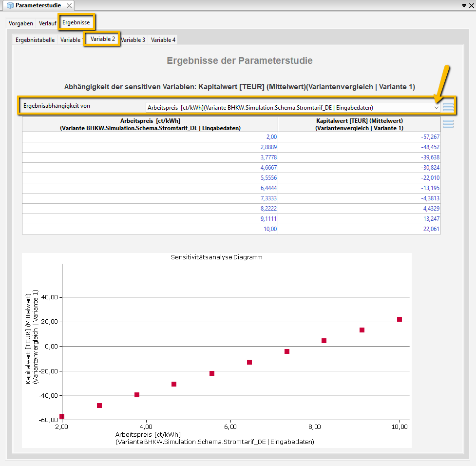Expand the Ergebnisabhängigkeit von dropdown arrow

pyautogui.click(x=436, y=107)
